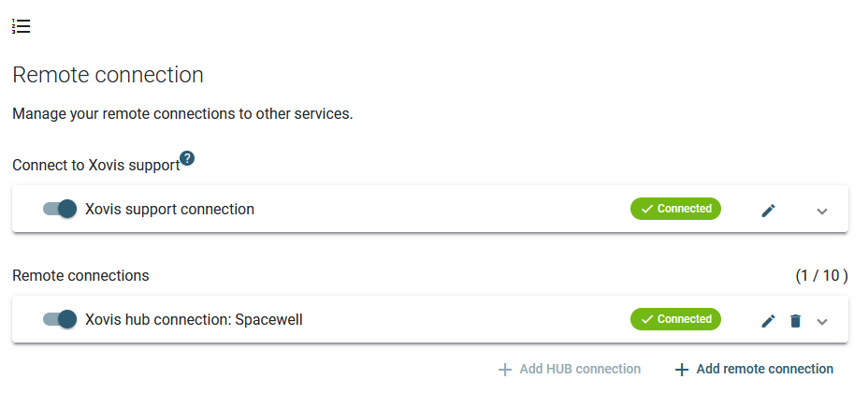Click the help icon beside Connect to Xovis support
Image resolution: width=868 pixels, height=394 pixels.
click(x=187, y=158)
